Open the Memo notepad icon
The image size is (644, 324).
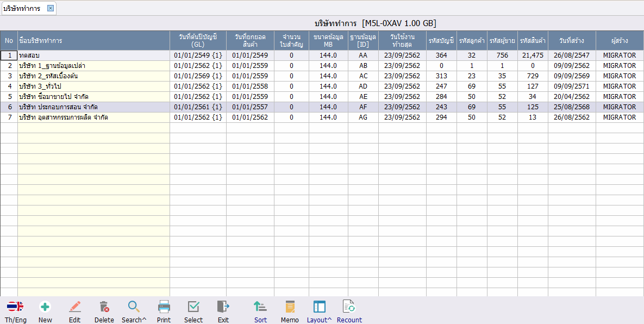click(x=290, y=307)
